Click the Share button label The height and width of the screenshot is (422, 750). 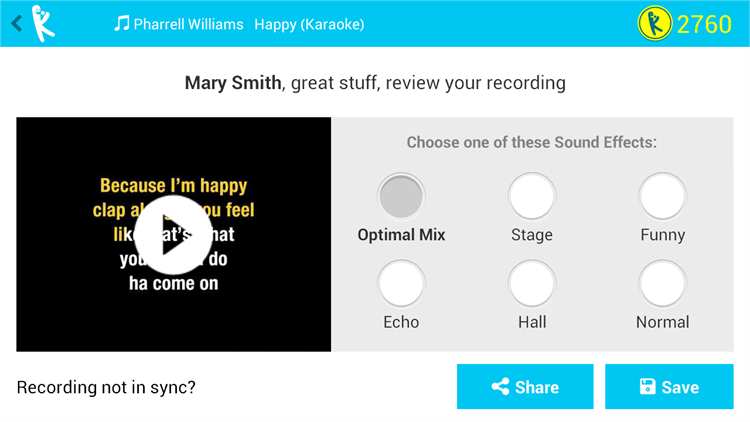(x=537, y=387)
